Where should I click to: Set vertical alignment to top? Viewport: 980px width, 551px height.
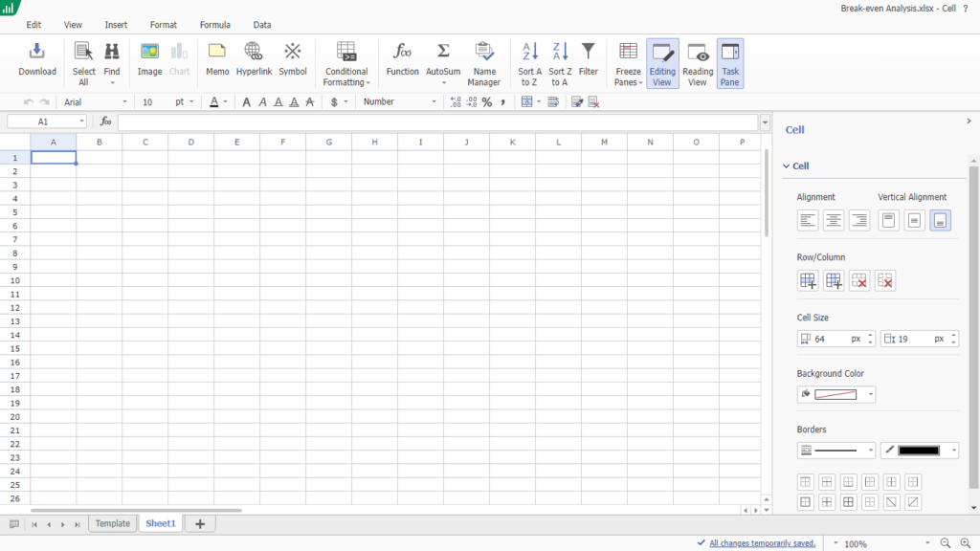coord(888,220)
